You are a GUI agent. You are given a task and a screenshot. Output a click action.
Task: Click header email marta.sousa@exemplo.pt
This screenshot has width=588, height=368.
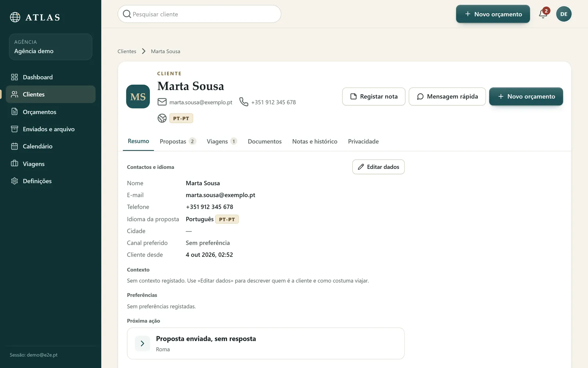pyautogui.click(x=201, y=102)
